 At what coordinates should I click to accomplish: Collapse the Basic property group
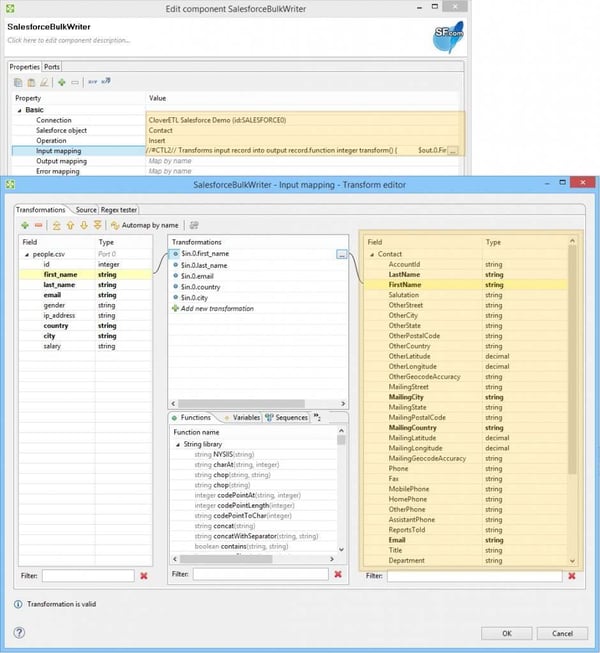[x=19, y=110]
